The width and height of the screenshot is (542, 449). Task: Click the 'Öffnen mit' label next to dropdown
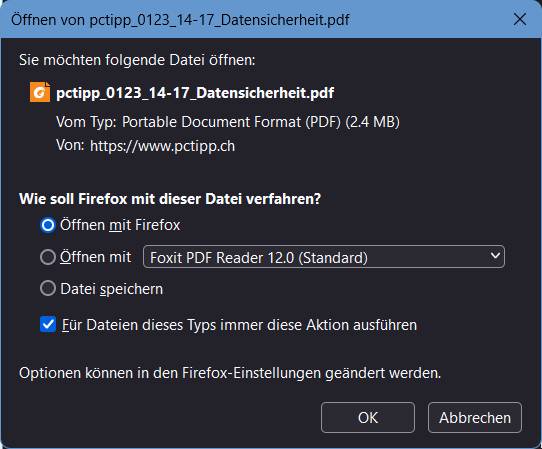click(x=95, y=257)
